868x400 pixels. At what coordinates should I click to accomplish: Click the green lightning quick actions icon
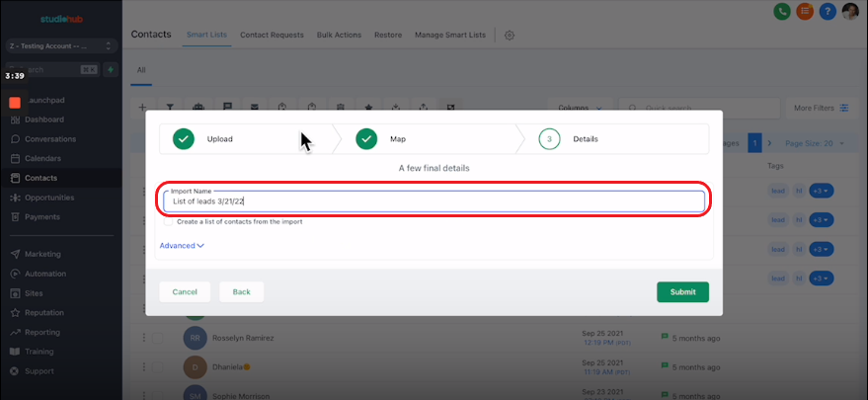(x=111, y=70)
